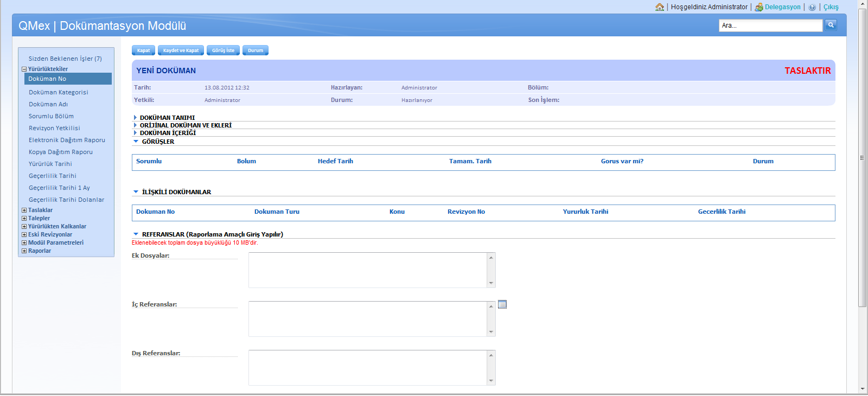Select Geçerlilik Tarihi 1 Ay
The height and width of the screenshot is (396, 868).
[59, 188]
